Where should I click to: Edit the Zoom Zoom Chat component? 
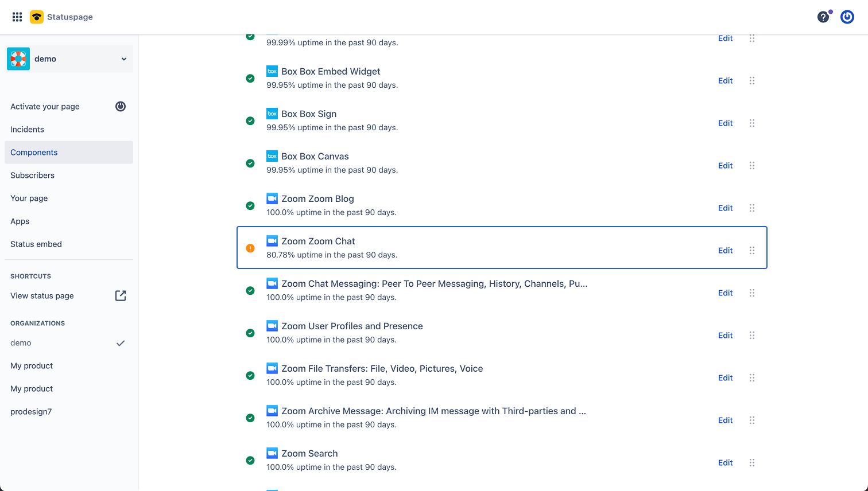[726, 251]
